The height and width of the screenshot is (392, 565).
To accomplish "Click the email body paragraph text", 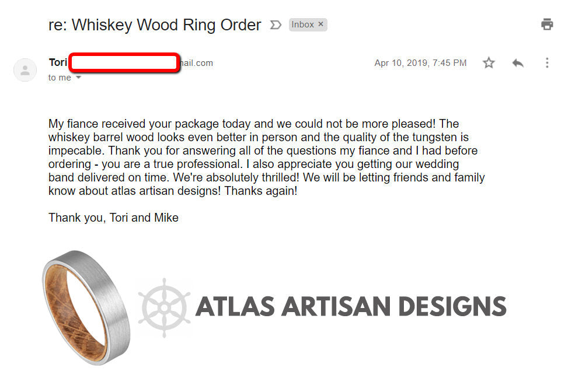I will point(267,157).
